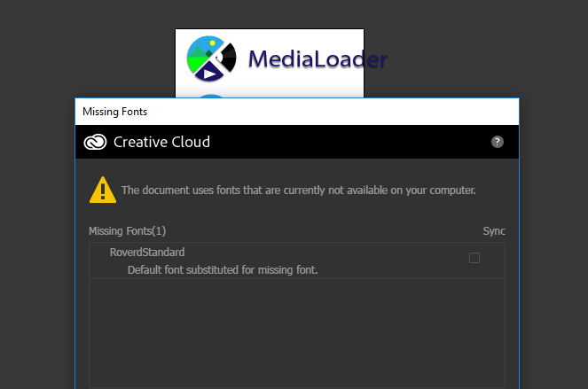Viewport: 588px width, 389px height.
Task: Click the yellow warning triangle icon
Action: click(103, 190)
